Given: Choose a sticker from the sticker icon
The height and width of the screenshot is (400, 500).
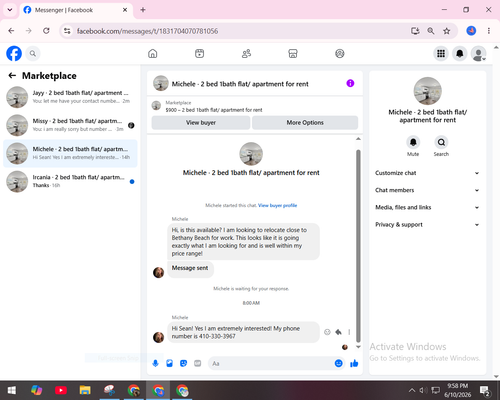Looking at the screenshot, I should click(183, 363).
